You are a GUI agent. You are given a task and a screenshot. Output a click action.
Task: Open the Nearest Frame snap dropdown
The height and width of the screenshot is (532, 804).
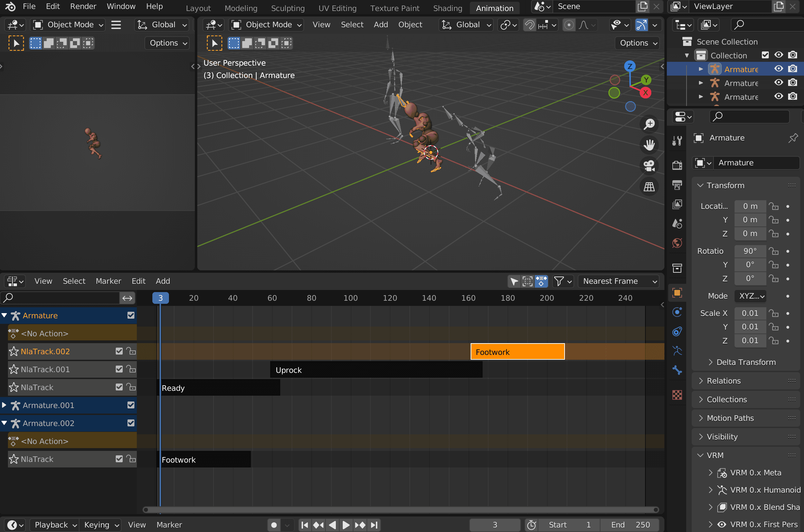618,281
